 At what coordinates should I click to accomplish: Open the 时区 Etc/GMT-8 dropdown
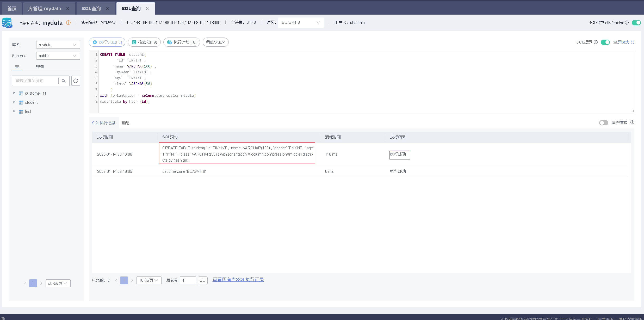coord(301,23)
